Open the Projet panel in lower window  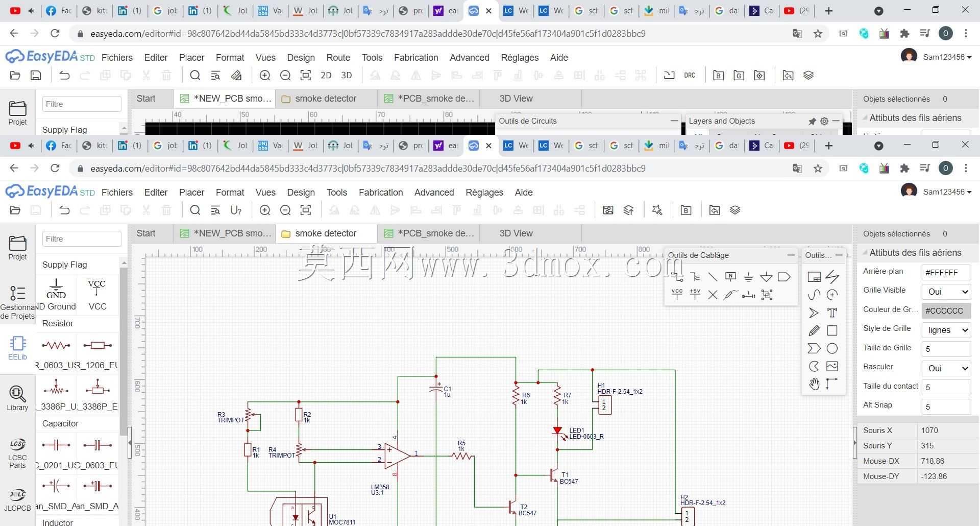17,248
